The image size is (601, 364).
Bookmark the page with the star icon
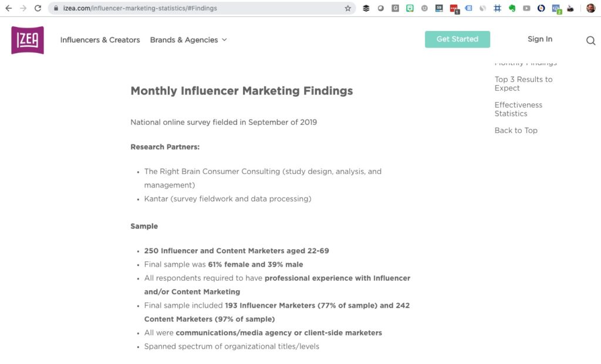347,8
